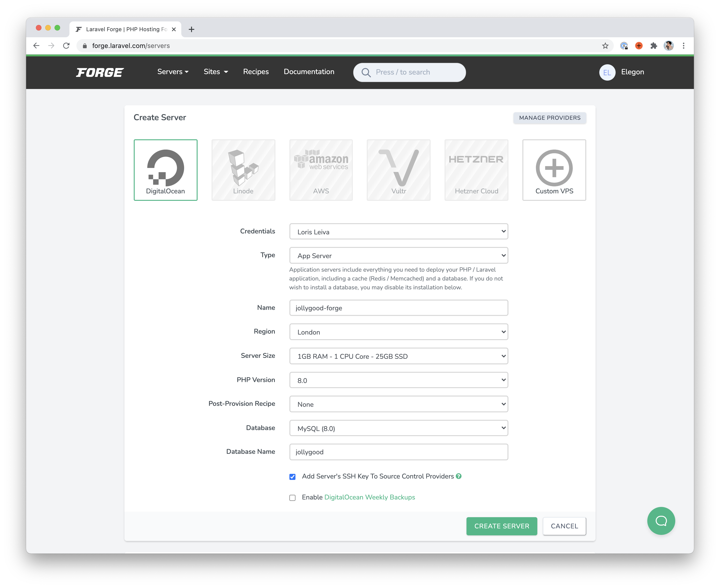Open the Database dropdown
Image resolution: width=720 pixels, height=588 pixels.
(398, 428)
